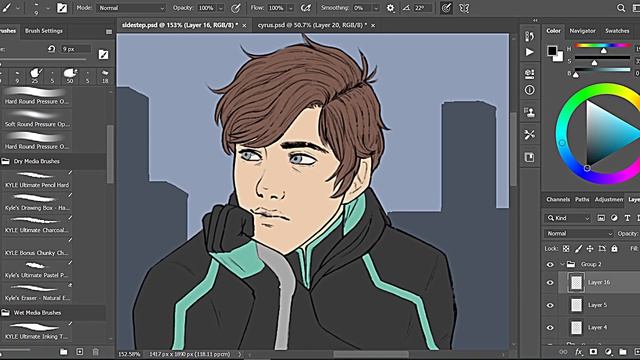Adjust the Hue slider handle
640x360 pixels.
[603, 51]
